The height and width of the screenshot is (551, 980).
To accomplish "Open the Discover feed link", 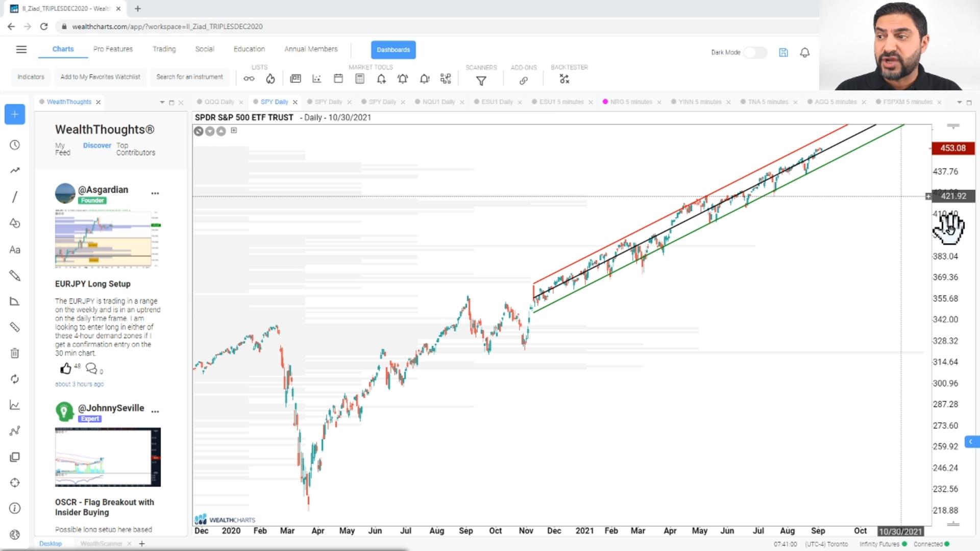I will tap(97, 145).
